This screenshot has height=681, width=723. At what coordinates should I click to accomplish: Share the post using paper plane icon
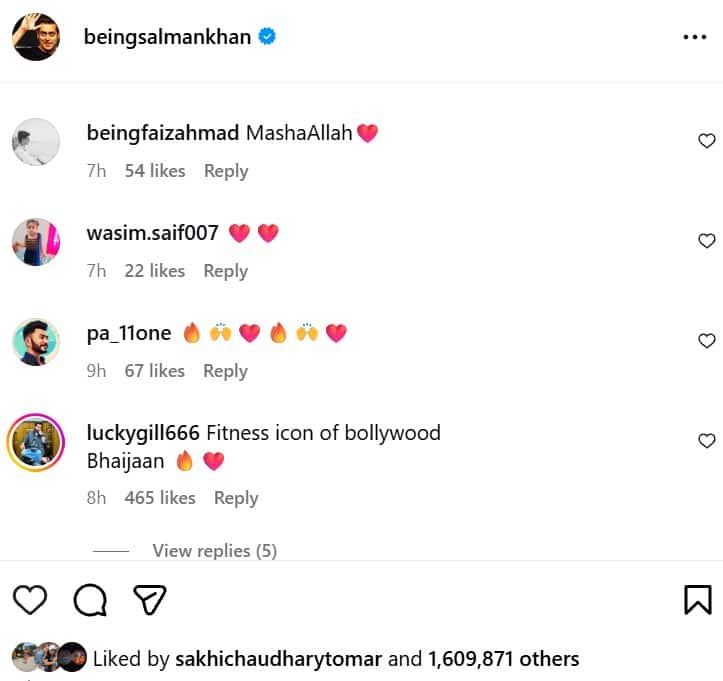[149, 599]
